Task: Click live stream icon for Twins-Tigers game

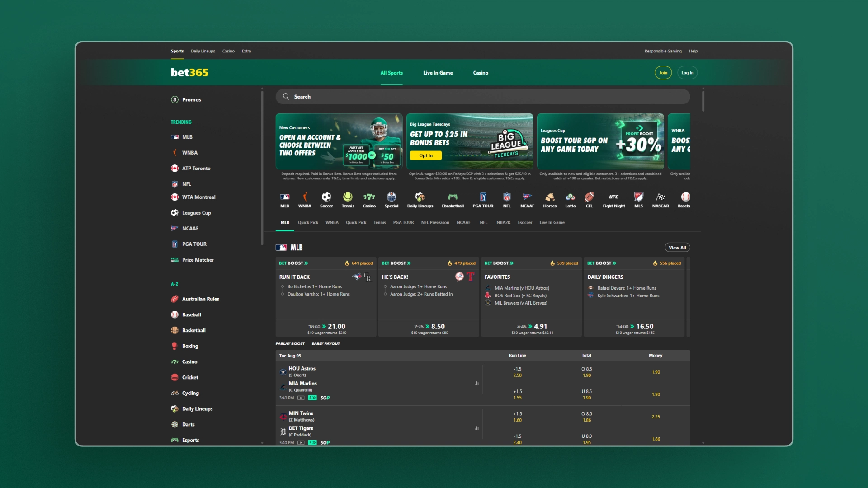Action: 301,443
